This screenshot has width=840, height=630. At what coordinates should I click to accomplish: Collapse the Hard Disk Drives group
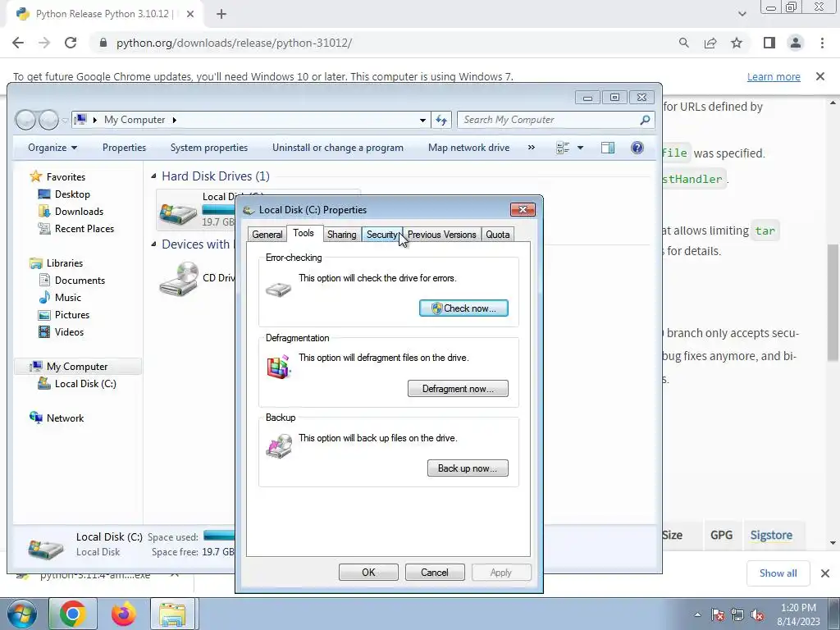pyautogui.click(x=153, y=176)
